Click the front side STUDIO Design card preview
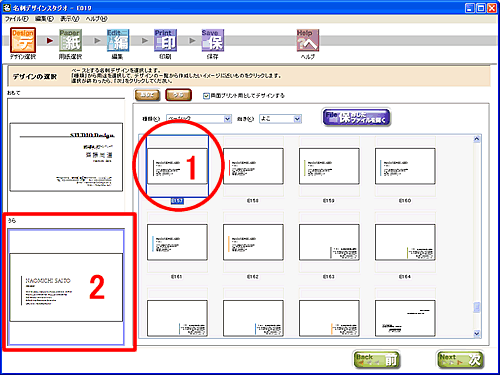Image resolution: width=500 pixels, height=375 pixels. point(66,157)
